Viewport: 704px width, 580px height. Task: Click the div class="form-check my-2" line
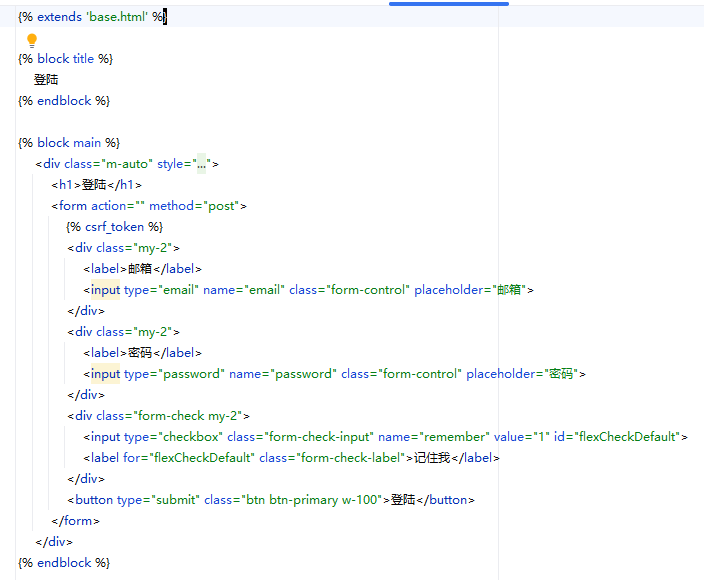pos(158,416)
